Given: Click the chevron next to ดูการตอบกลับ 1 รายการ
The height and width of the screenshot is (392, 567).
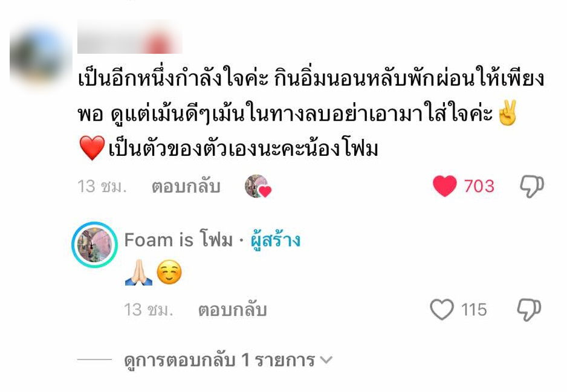Looking at the screenshot, I should tap(326, 360).
